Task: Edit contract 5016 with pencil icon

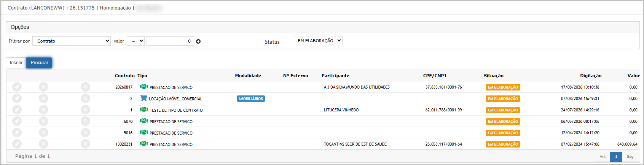Action: (17, 133)
